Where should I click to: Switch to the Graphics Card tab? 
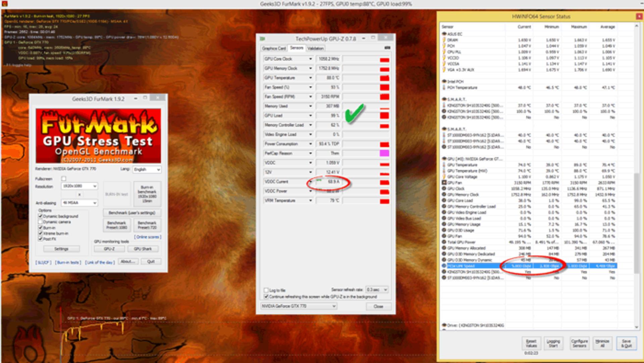click(x=274, y=48)
